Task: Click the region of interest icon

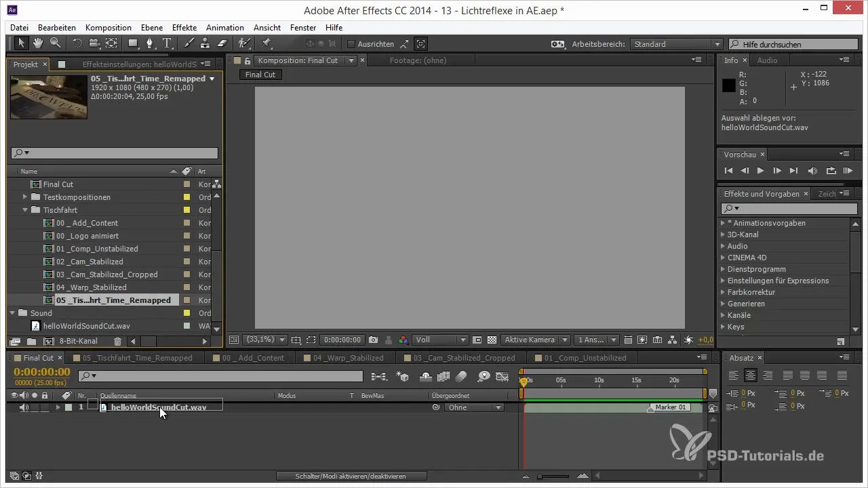Action: point(477,340)
